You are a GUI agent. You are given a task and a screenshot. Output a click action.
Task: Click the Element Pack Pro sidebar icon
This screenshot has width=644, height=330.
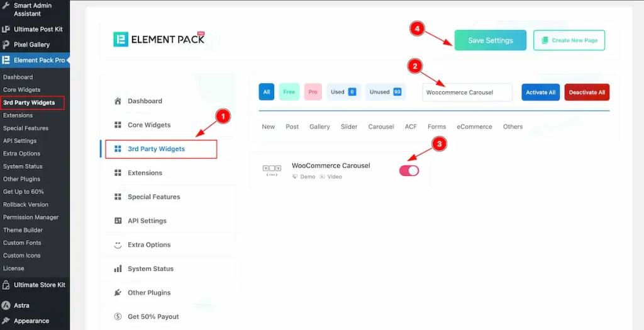pyautogui.click(x=6, y=60)
